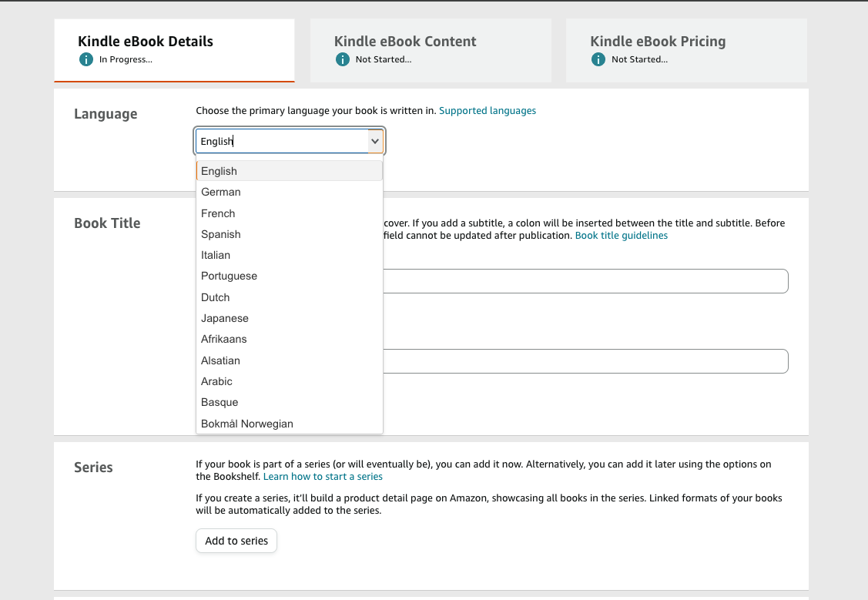Select the Arabic language option
Screen dimensions: 868x600
[x=216, y=381]
